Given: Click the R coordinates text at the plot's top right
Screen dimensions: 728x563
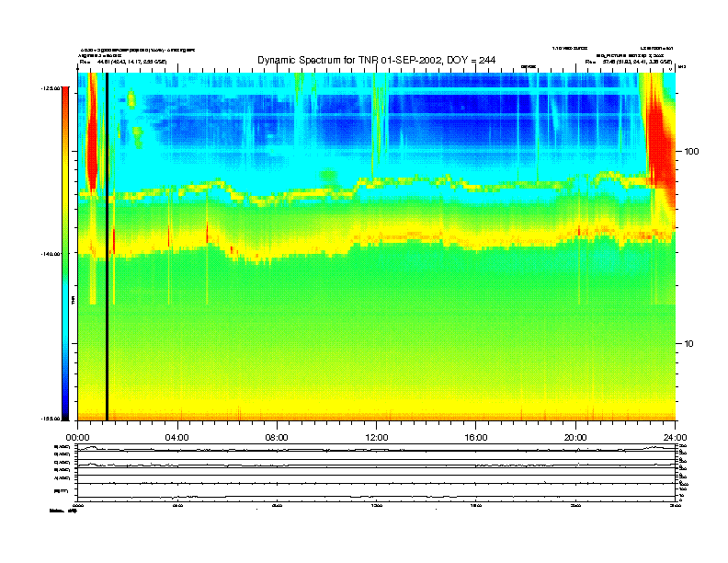Looking at the screenshot, I should [x=629, y=62].
